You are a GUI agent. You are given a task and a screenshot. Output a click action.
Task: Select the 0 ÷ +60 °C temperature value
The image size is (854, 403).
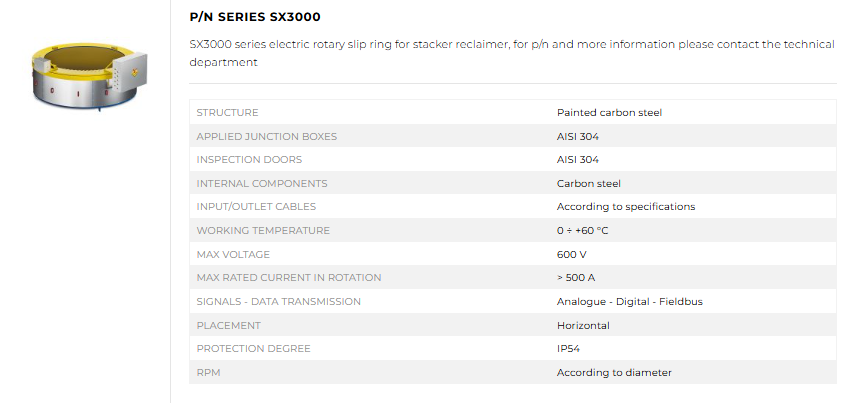coord(582,230)
